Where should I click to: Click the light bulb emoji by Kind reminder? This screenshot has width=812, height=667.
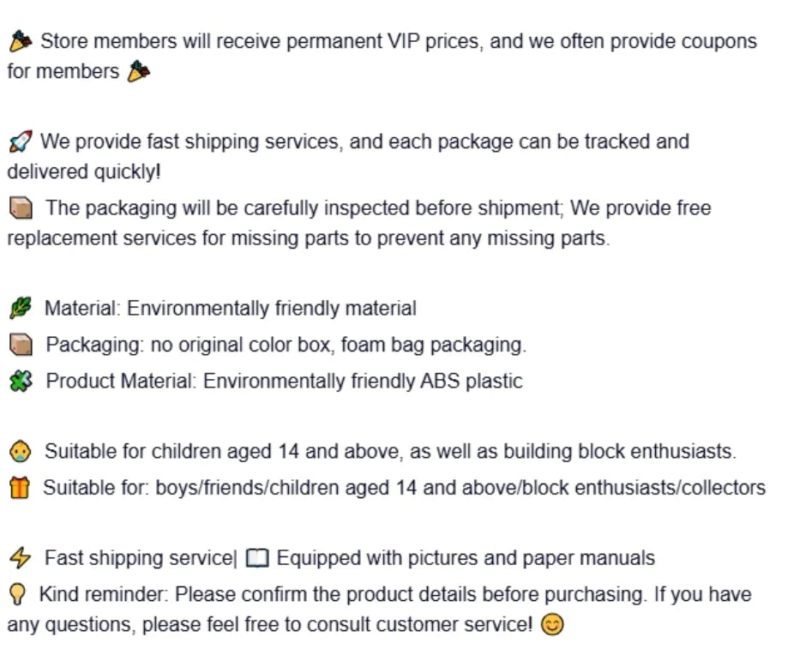19,594
